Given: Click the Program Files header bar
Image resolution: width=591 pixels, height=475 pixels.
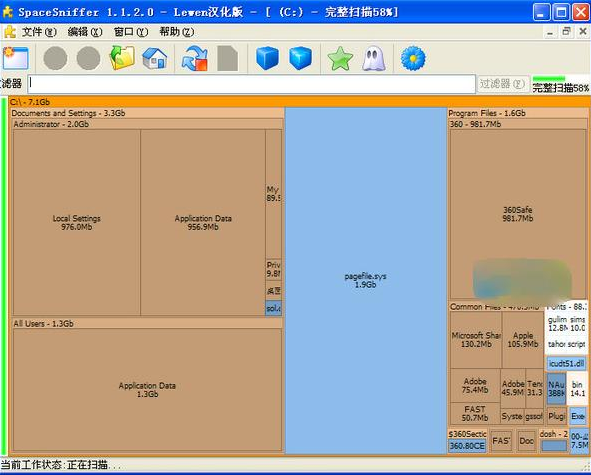Looking at the screenshot, I should pyautogui.click(x=518, y=113).
